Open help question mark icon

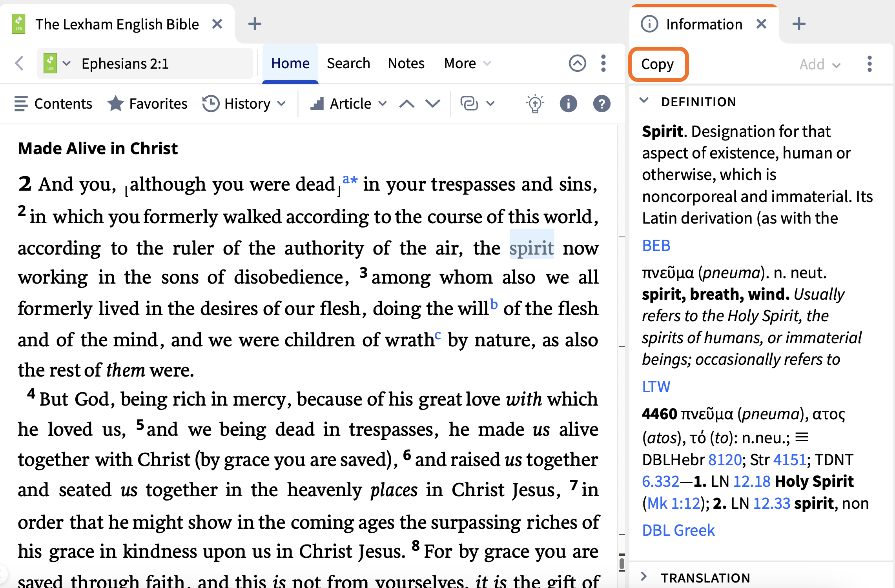tap(602, 104)
